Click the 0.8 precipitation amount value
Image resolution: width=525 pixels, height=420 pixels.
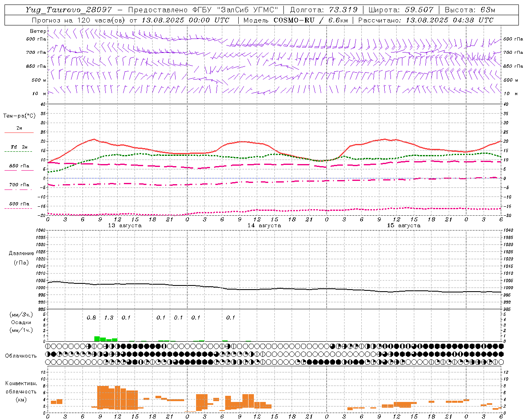[91, 318]
